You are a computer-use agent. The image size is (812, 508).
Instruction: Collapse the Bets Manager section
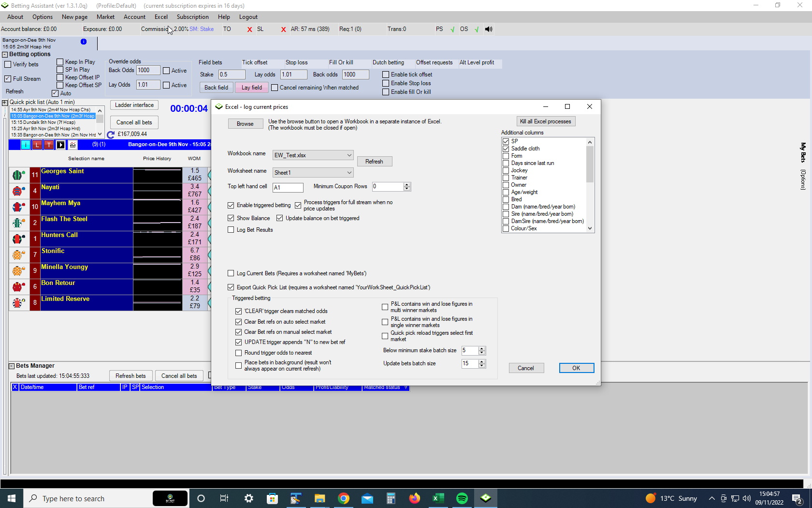click(x=12, y=366)
